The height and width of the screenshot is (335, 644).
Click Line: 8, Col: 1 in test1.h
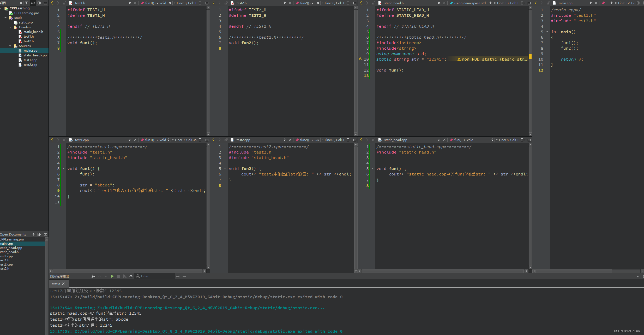[186, 3]
